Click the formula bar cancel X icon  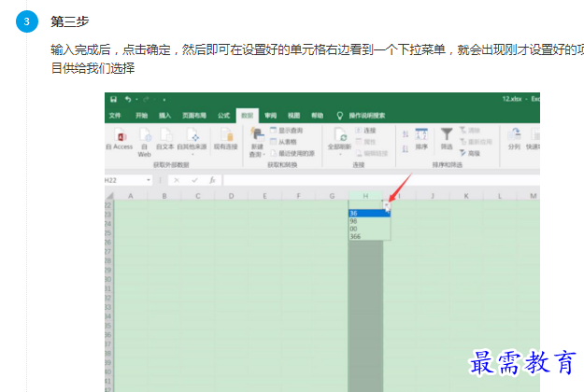point(177,180)
